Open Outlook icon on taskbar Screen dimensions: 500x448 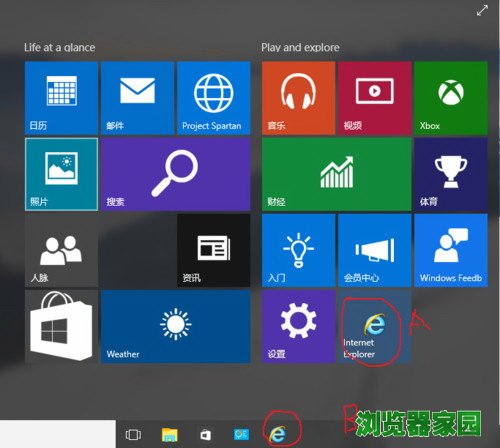[x=241, y=434]
